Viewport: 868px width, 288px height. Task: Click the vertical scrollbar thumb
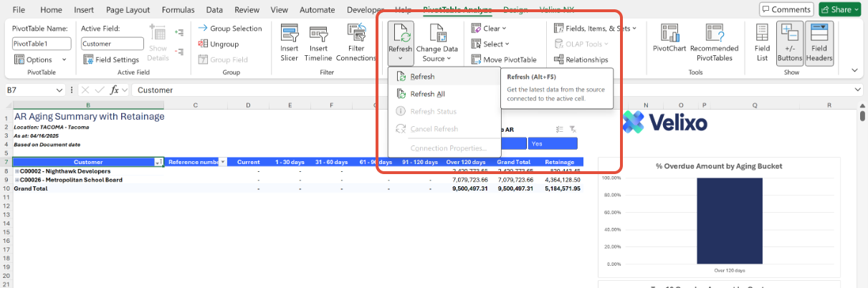pos(863,117)
